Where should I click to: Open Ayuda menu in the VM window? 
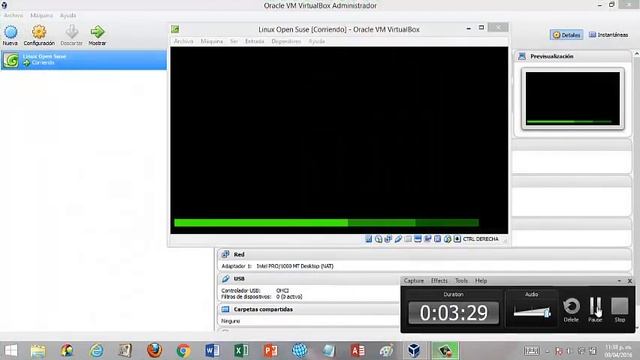316,41
